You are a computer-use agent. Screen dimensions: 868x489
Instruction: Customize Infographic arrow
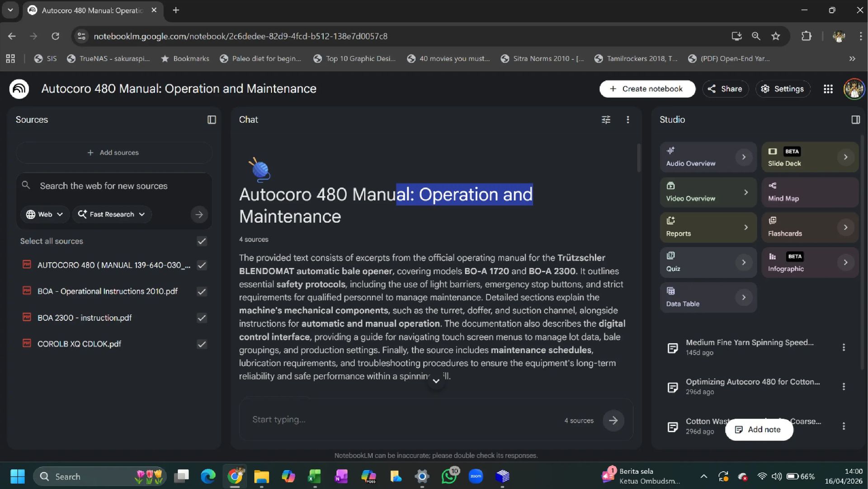[x=845, y=262]
